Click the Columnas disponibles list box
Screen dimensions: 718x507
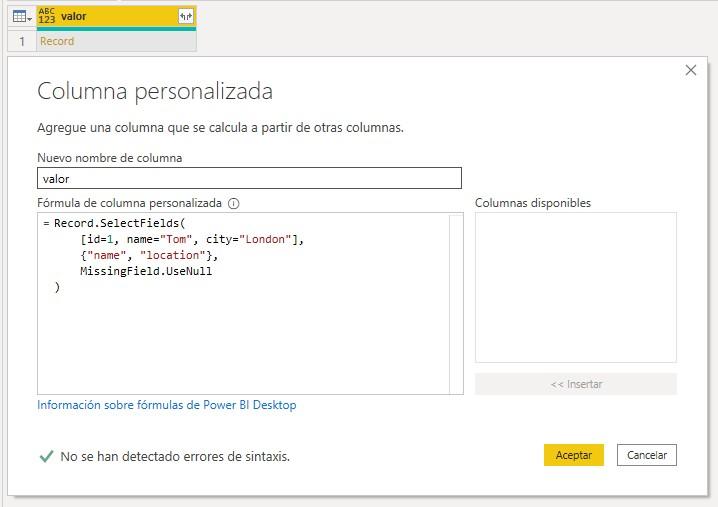pyautogui.click(x=575, y=287)
